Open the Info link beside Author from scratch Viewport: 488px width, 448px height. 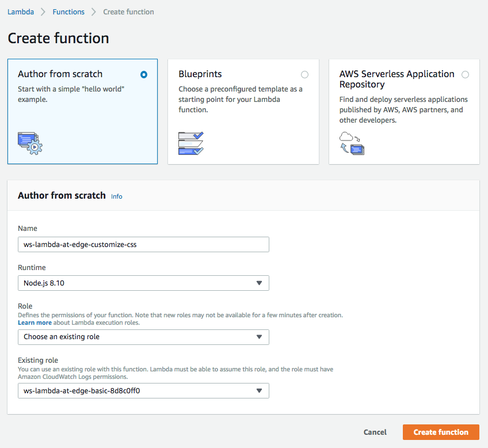(x=117, y=196)
